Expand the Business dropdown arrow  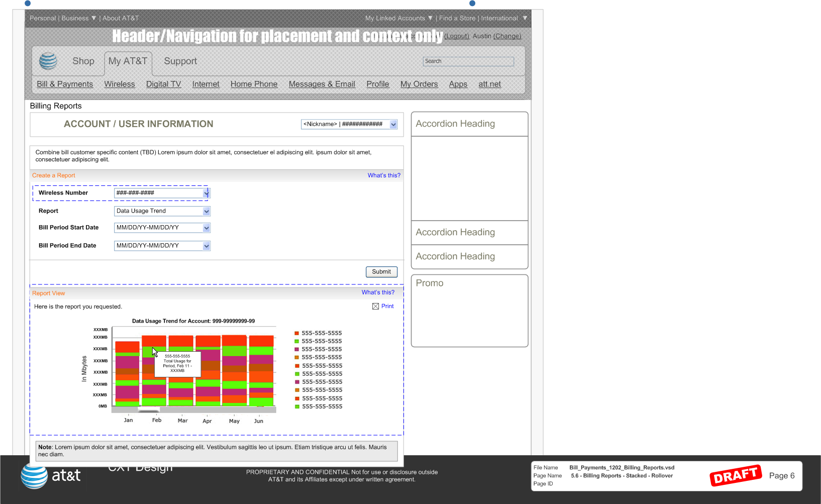point(93,18)
